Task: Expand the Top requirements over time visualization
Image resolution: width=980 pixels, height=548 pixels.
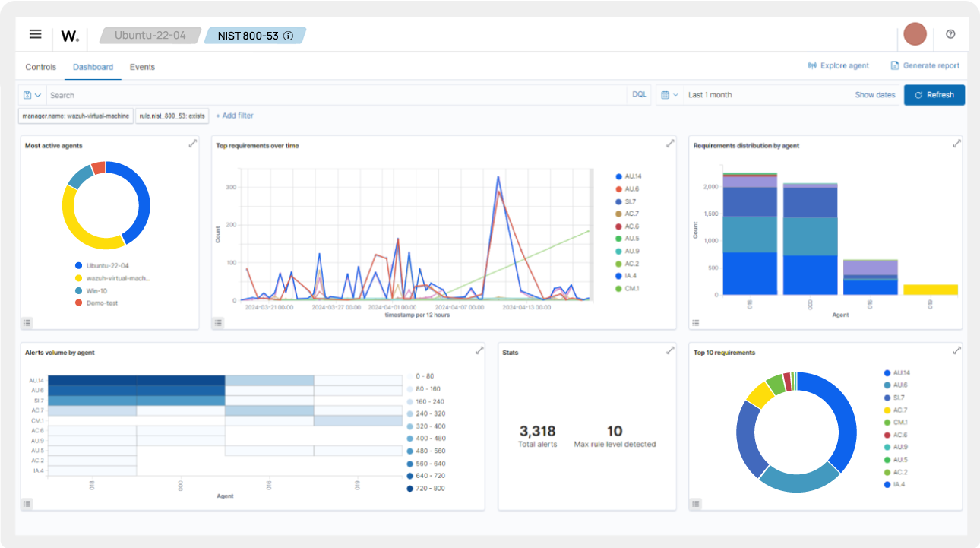Action: pyautogui.click(x=670, y=143)
